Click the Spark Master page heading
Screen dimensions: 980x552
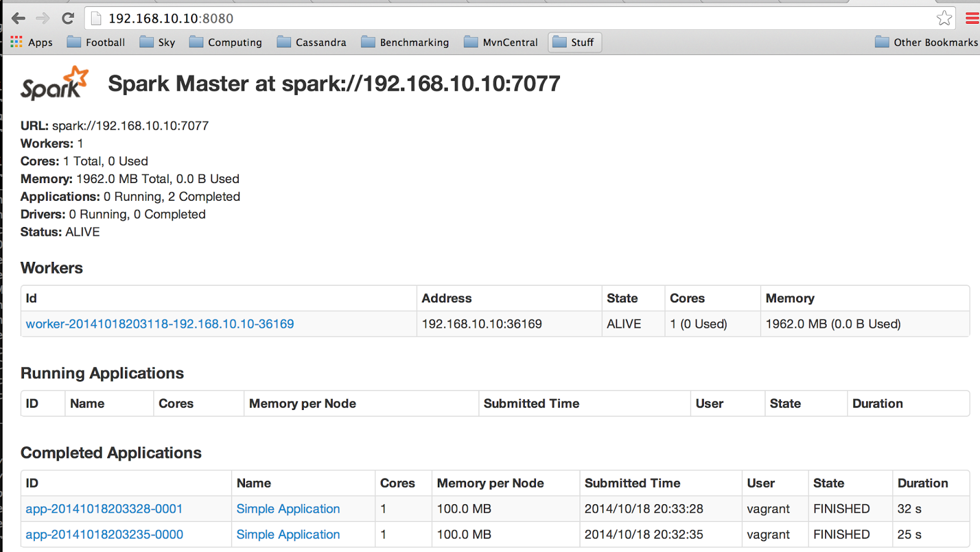point(334,83)
